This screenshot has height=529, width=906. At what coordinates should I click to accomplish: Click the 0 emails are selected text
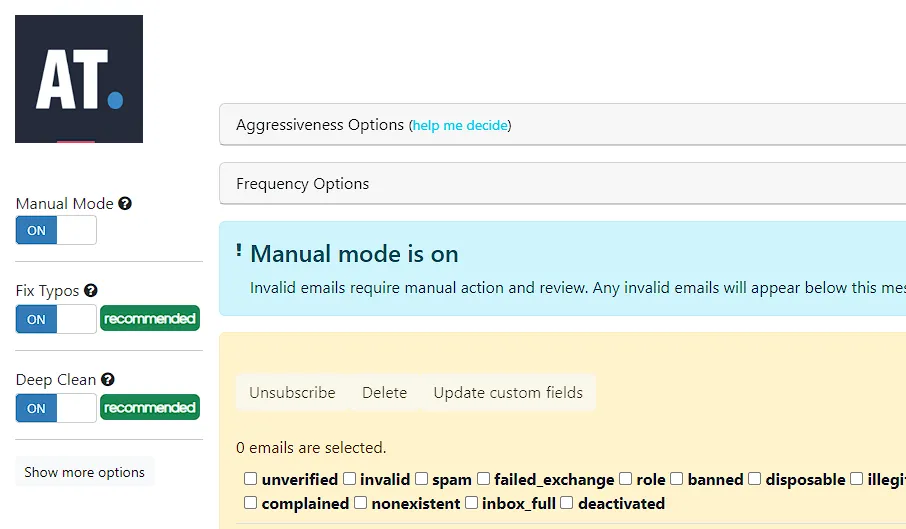click(x=311, y=448)
